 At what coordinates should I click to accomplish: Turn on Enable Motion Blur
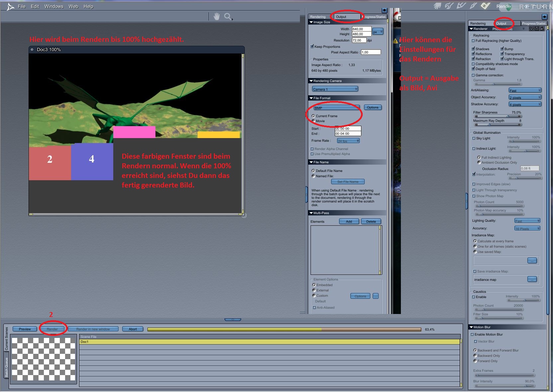coord(472,334)
